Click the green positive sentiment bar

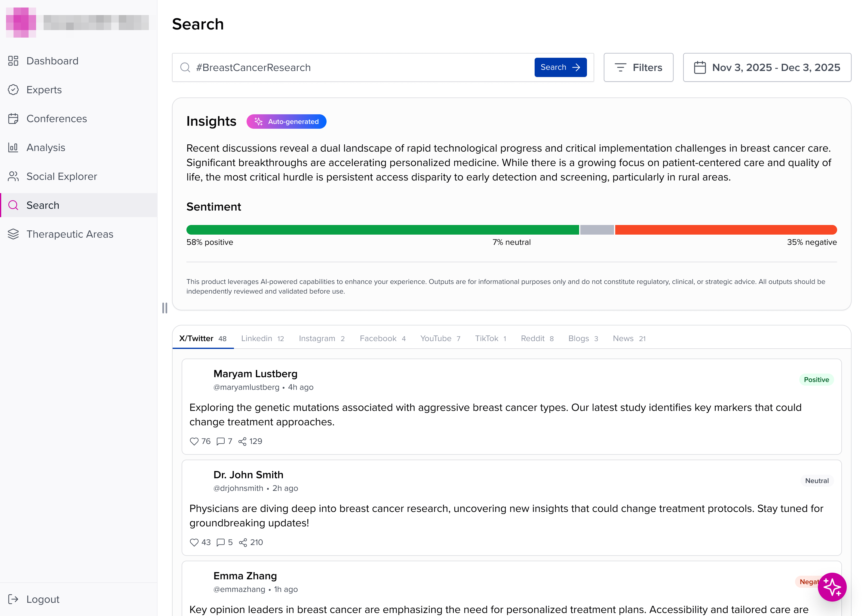(382, 229)
